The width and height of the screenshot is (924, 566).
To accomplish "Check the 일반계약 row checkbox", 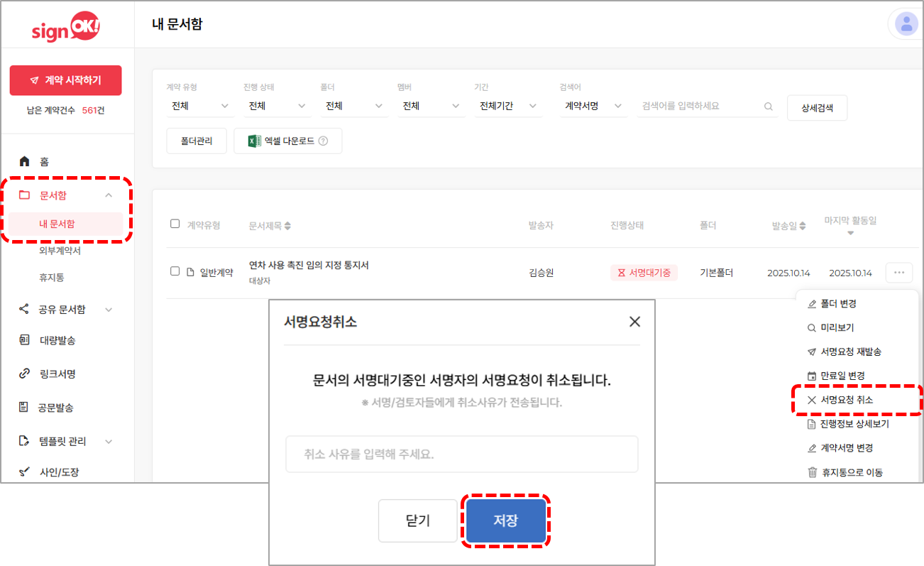I will 175,271.
